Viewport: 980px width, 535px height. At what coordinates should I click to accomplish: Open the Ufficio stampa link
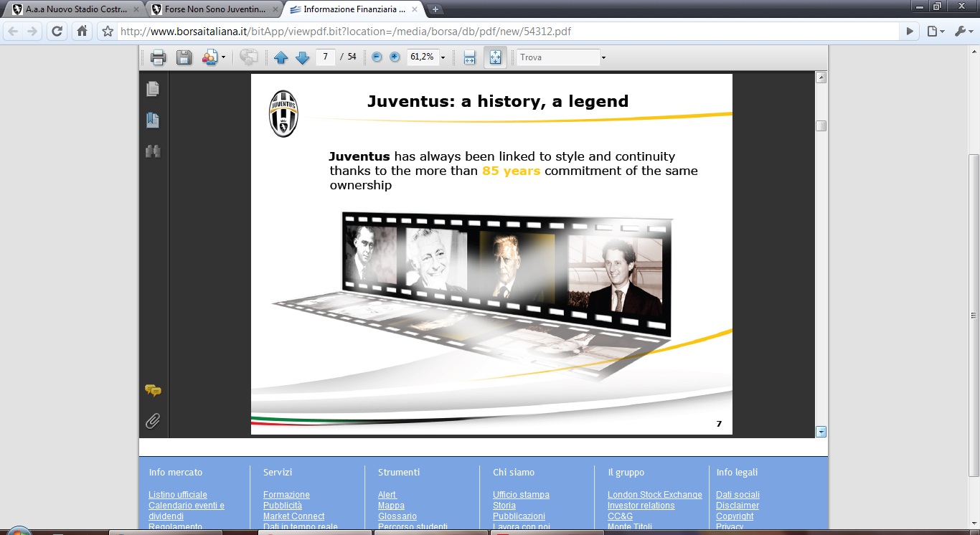(521, 495)
